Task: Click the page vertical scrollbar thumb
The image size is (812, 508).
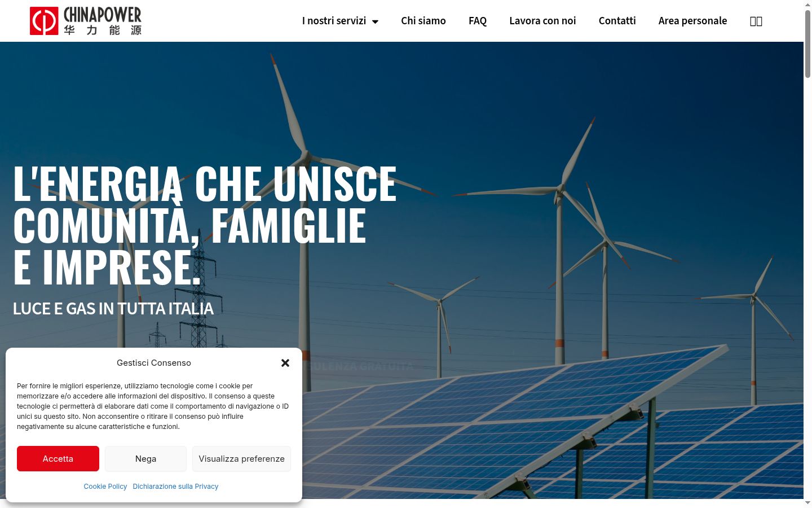Action: pyautogui.click(x=807, y=44)
